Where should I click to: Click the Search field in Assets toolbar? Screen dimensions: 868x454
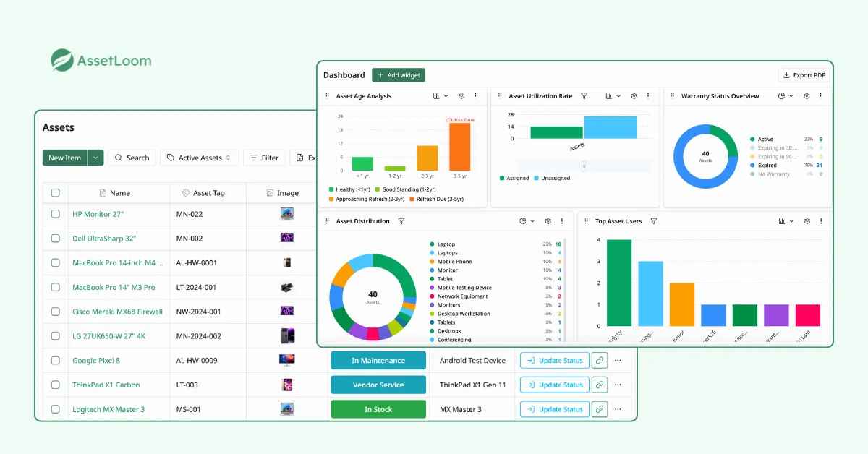click(x=132, y=158)
